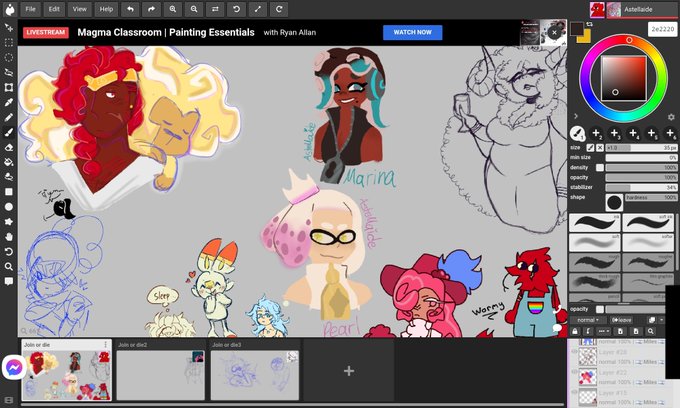Screen dimensions: 680x408
Task: Select the Eyedropper tool
Action: pos(9,102)
